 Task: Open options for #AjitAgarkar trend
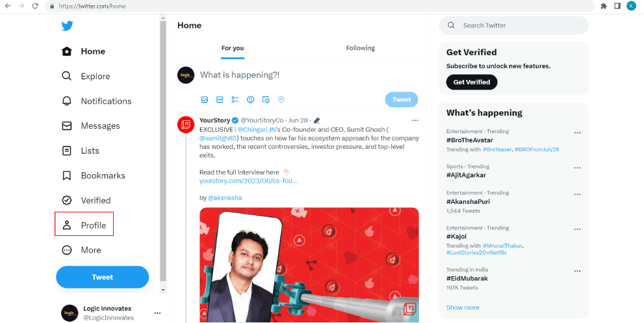pos(577,168)
